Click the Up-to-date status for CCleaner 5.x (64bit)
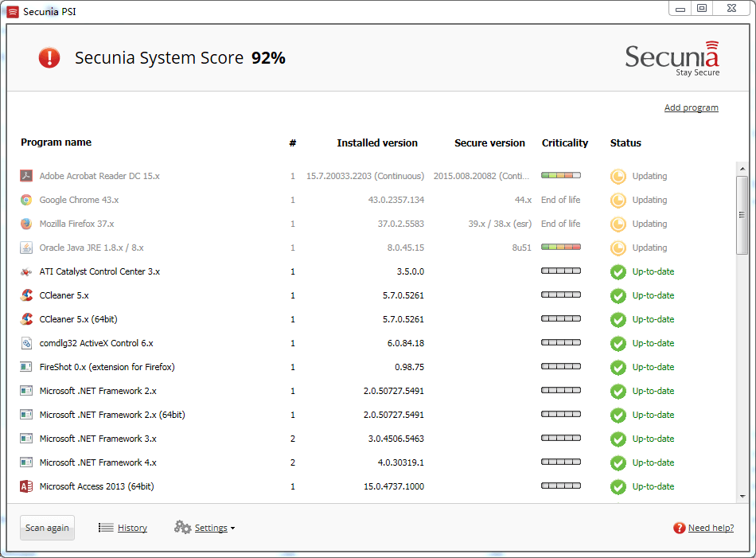Image resolution: width=756 pixels, height=558 pixels. pyautogui.click(x=653, y=319)
